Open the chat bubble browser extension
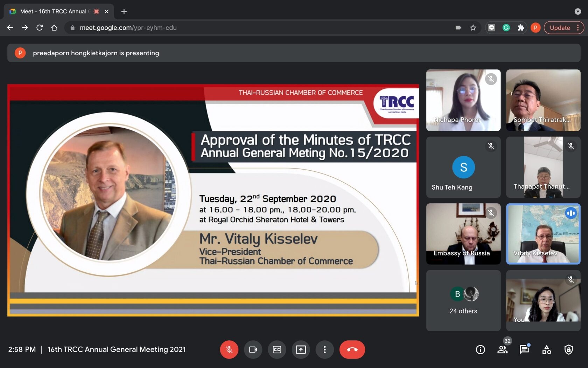The height and width of the screenshot is (368, 588). (492, 28)
